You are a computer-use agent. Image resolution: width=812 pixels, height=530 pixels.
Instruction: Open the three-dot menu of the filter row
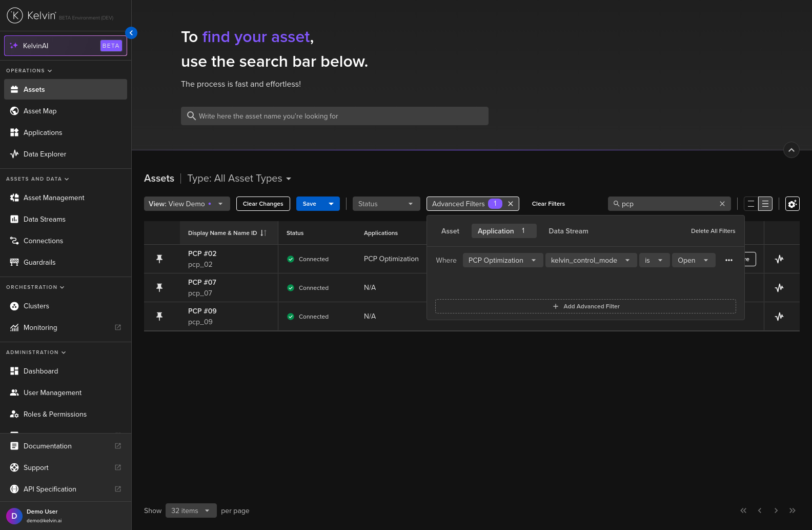(728, 260)
